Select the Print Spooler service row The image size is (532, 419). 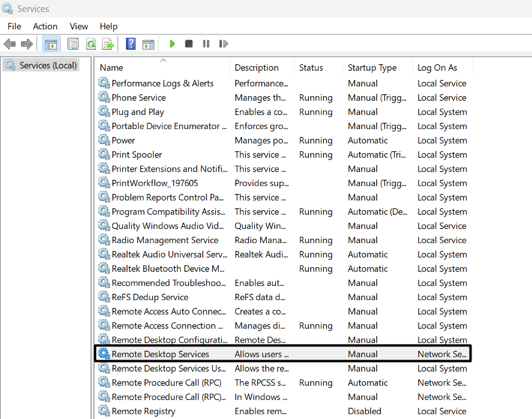pos(137,155)
